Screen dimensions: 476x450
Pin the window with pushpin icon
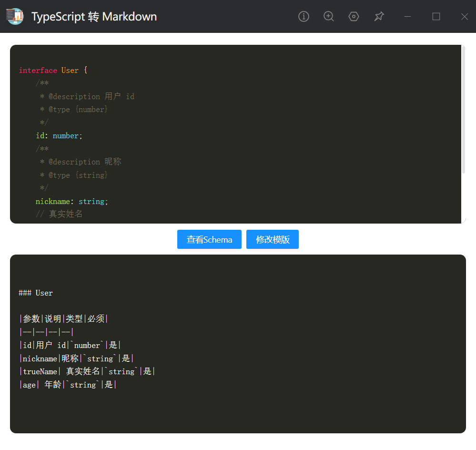(379, 16)
